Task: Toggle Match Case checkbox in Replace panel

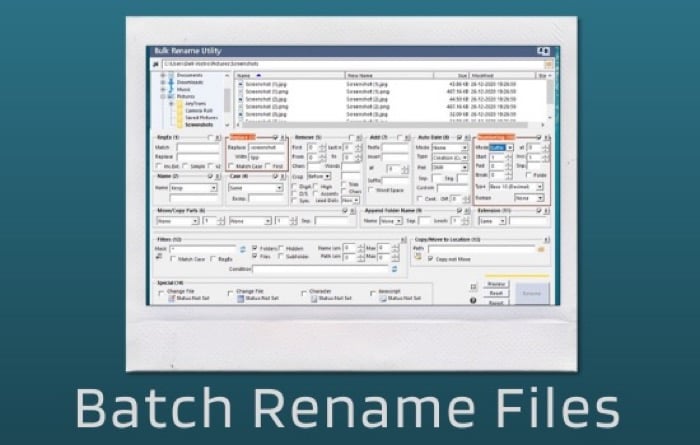Action: 231,166
